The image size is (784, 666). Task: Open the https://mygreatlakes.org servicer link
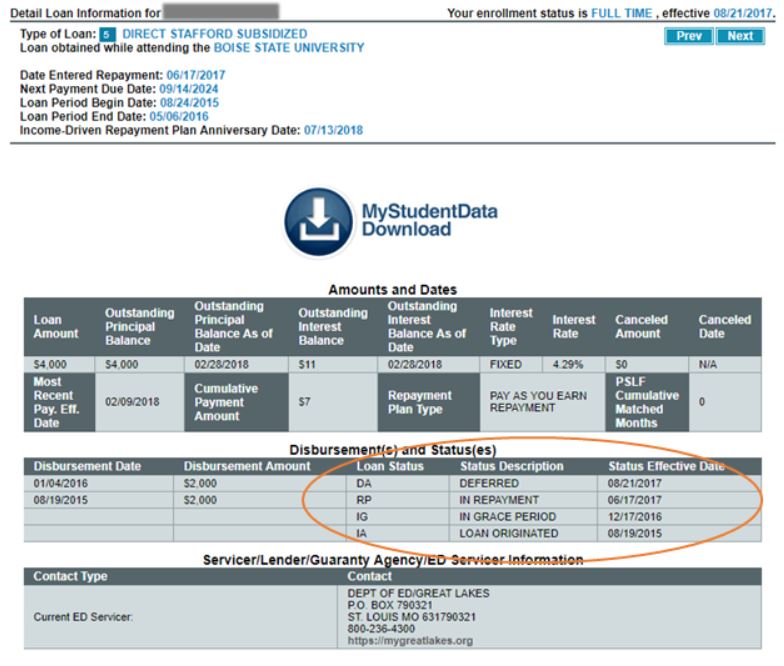pyautogui.click(x=410, y=640)
